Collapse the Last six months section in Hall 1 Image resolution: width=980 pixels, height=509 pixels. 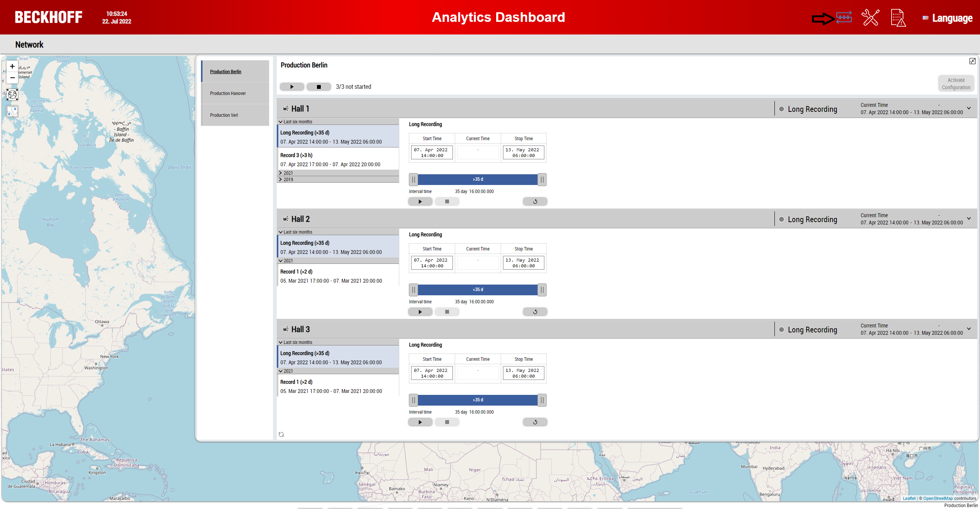280,122
